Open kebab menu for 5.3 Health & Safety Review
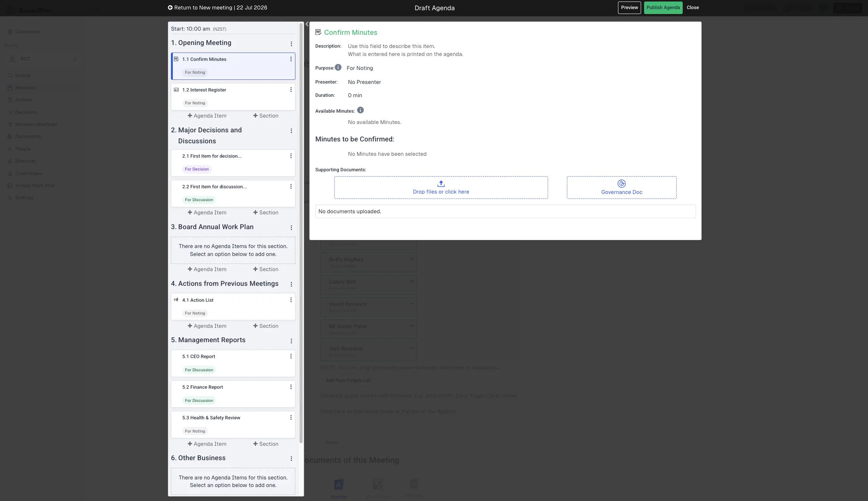The width and height of the screenshot is (868, 501). click(x=291, y=417)
